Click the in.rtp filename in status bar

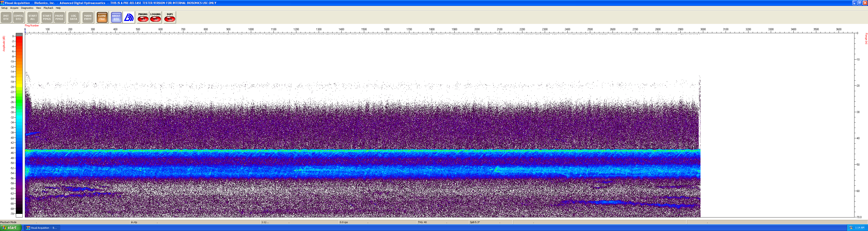click(x=134, y=222)
